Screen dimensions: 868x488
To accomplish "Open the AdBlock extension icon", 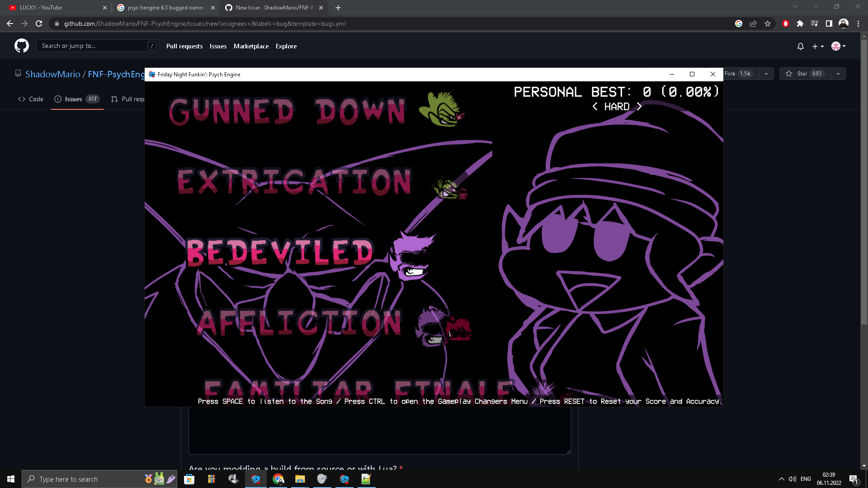I will click(x=786, y=23).
